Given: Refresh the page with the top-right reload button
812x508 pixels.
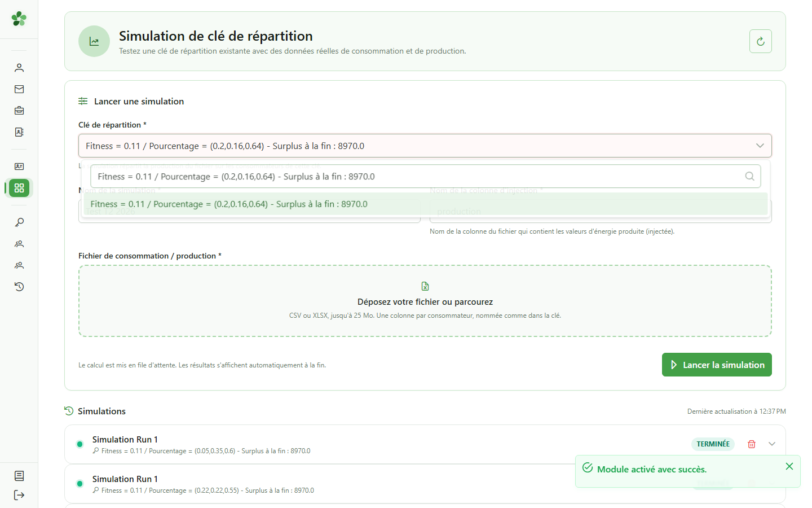Looking at the screenshot, I should pyautogui.click(x=761, y=41).
